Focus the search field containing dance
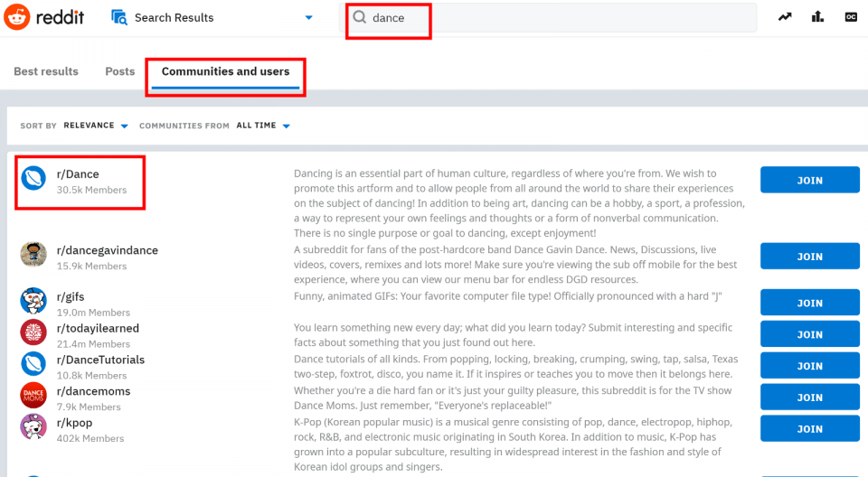The width and height of the screenshot is (868, 477). coord(548,18)
